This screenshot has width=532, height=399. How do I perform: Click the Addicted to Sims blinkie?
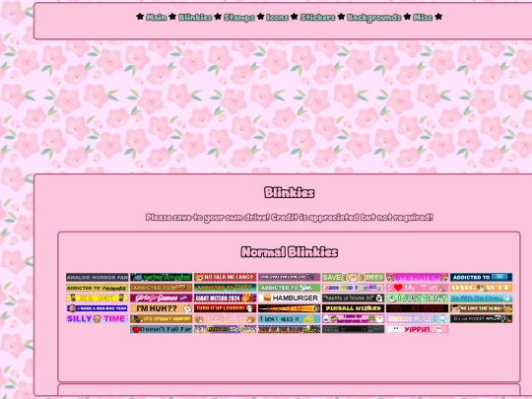coord(289,288)
